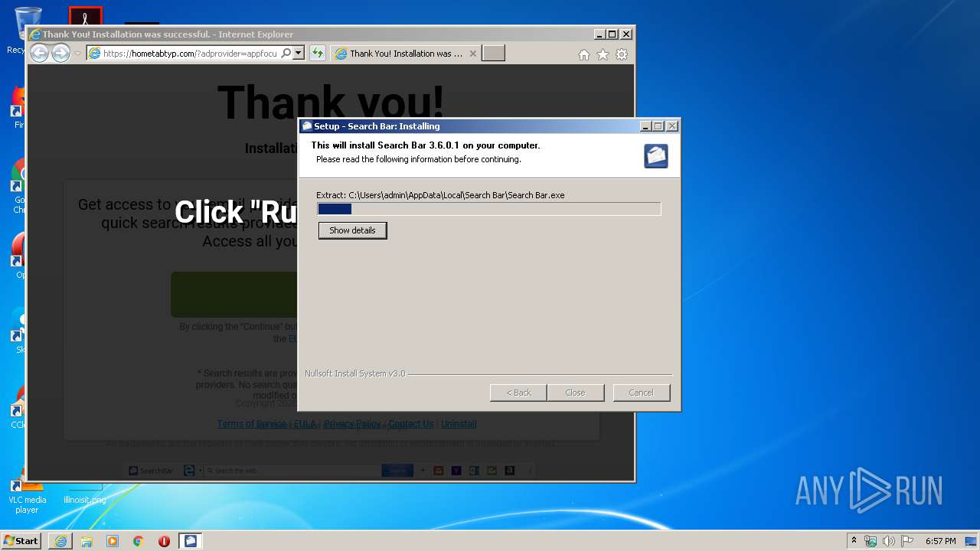Show hidden tray icons arrow
This screenshot has height=551, width=980.
[x=854, y=541]
